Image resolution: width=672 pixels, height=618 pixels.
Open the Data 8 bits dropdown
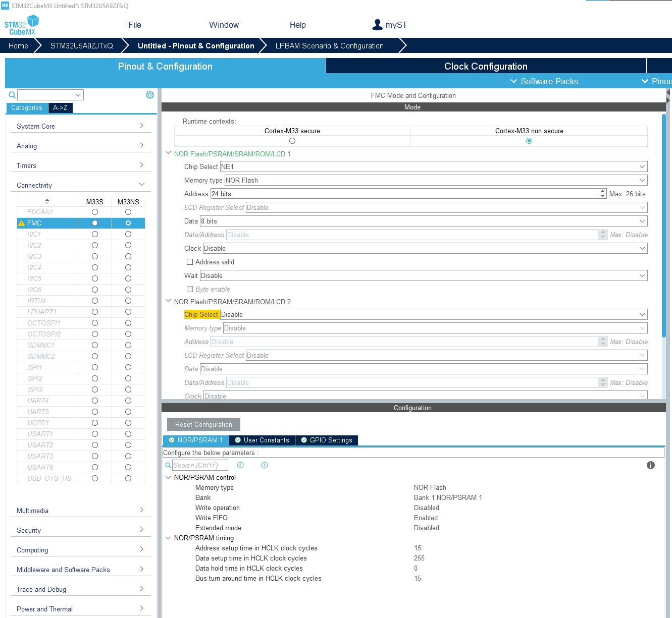coord(424,221)
